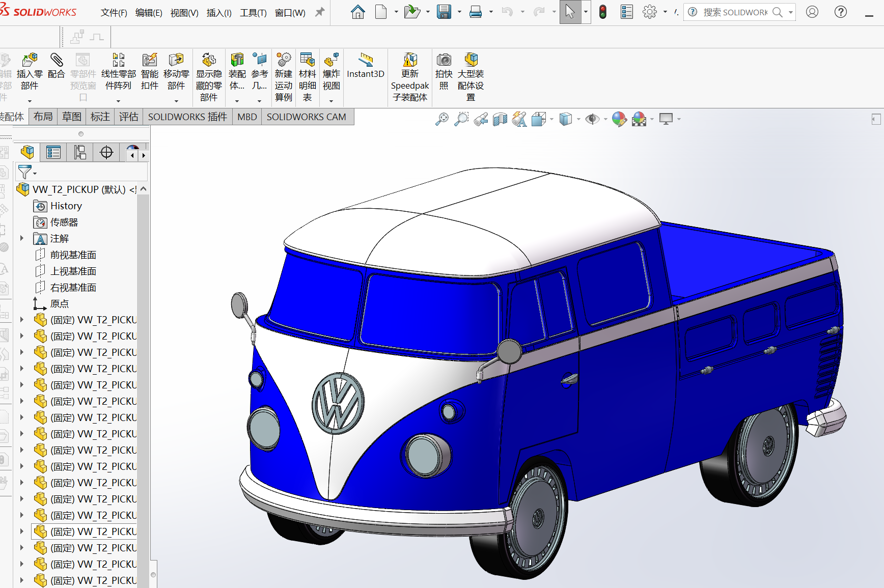Screen dimensions: 884x588
Task: Pin the menu bar with pushpin
Action: 320,12
